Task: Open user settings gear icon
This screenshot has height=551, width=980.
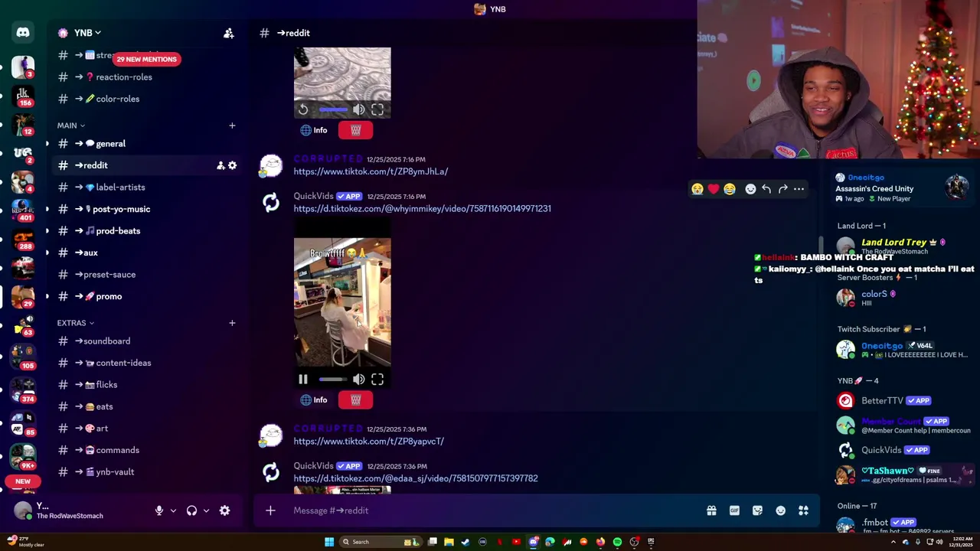Action: 224,510
